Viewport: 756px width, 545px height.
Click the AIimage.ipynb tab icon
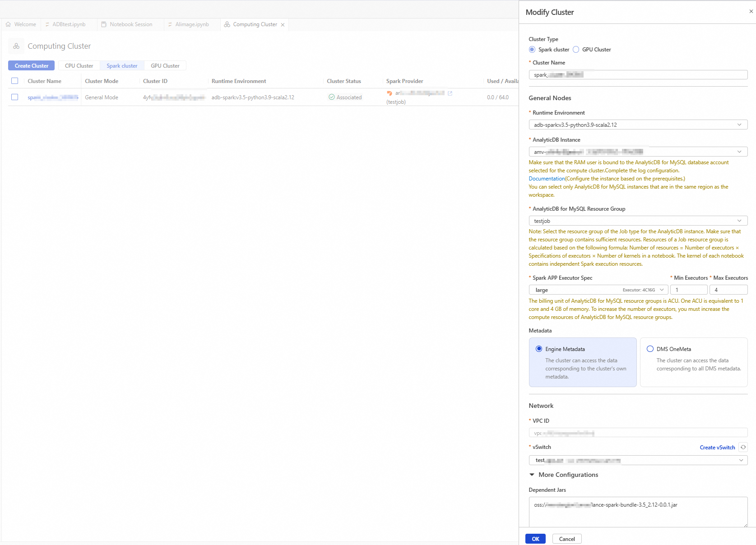pyautogui.click(x=170, y=24)
